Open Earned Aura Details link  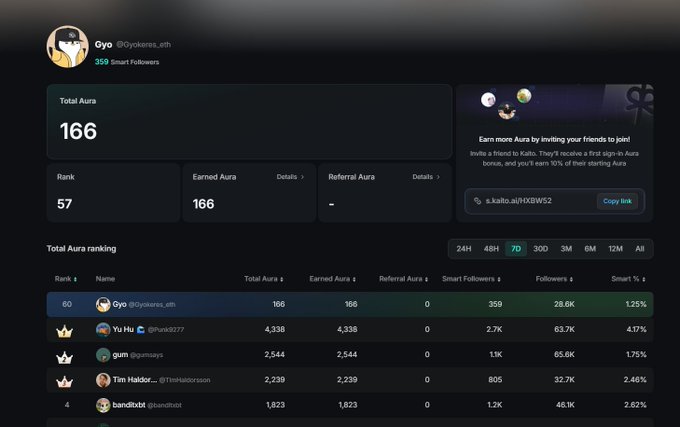click(290, 177)
